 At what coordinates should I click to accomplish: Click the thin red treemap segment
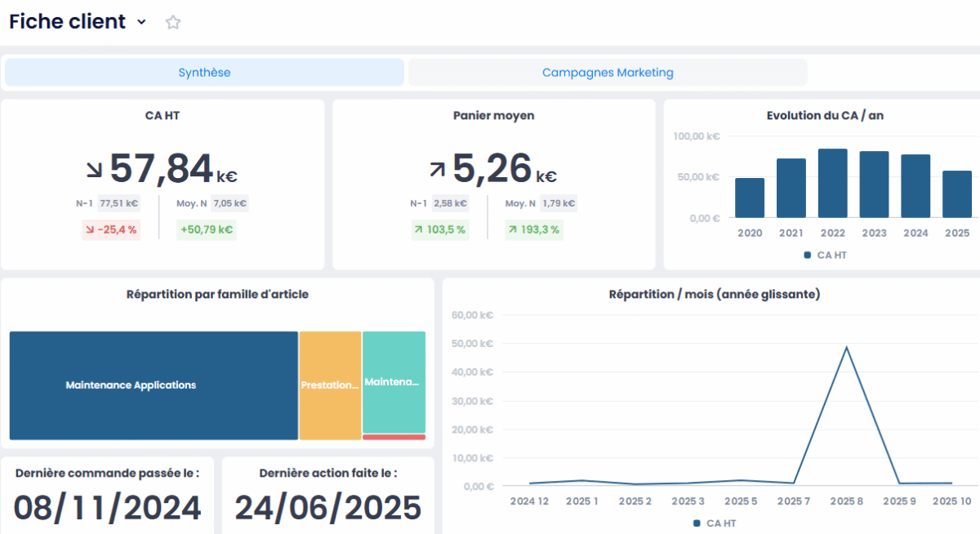[394, 437]
